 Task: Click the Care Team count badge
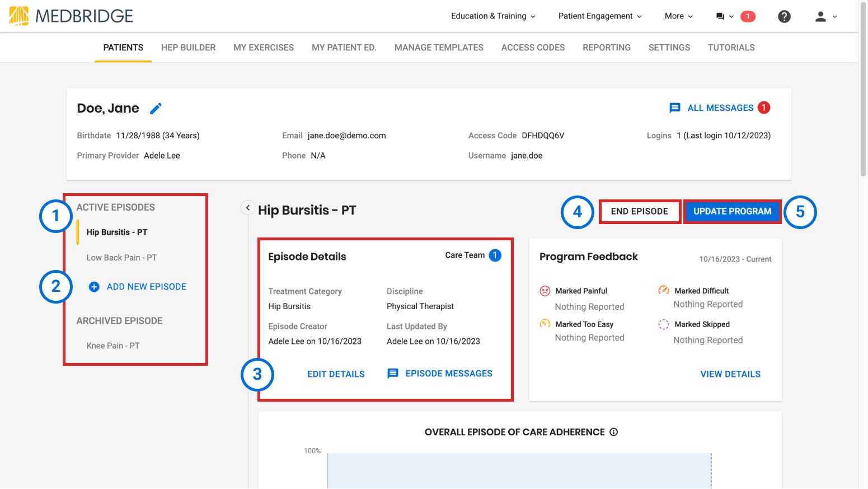495,255
